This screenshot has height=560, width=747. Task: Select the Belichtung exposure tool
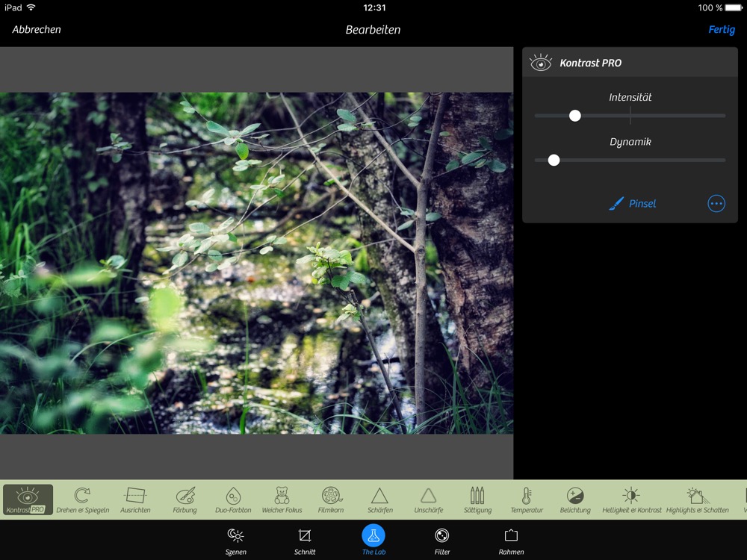pyautogui.click(x=575, y=500)
